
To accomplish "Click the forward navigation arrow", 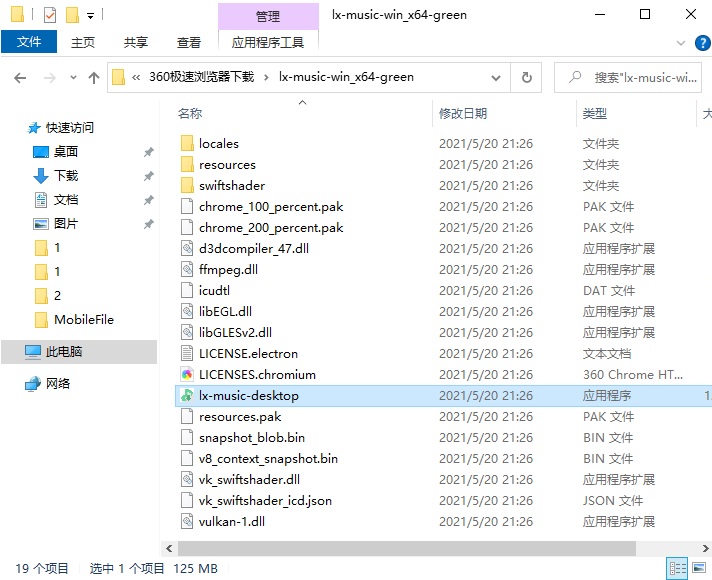I will point(49,78).
